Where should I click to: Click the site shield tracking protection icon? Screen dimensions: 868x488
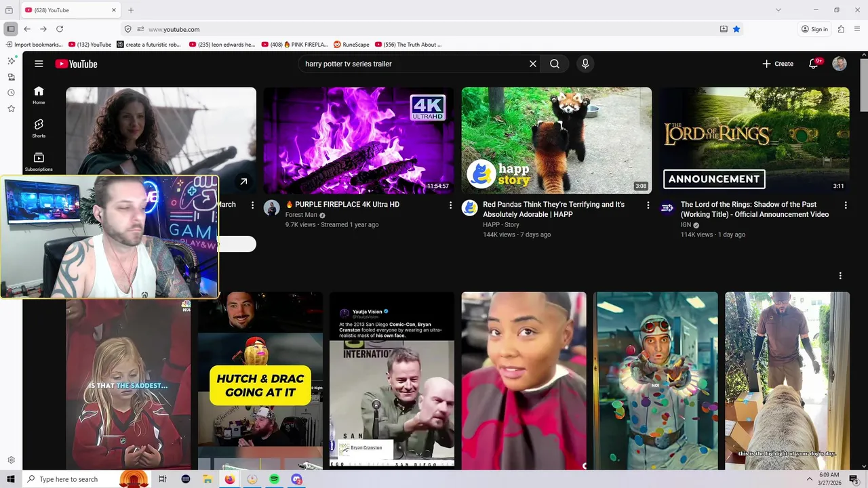[x=127, y=29]
